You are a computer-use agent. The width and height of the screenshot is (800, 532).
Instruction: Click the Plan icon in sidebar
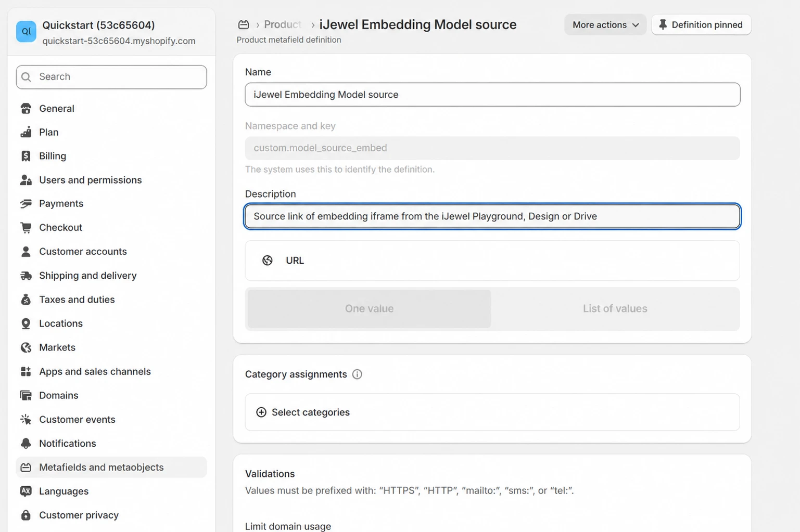26,132
